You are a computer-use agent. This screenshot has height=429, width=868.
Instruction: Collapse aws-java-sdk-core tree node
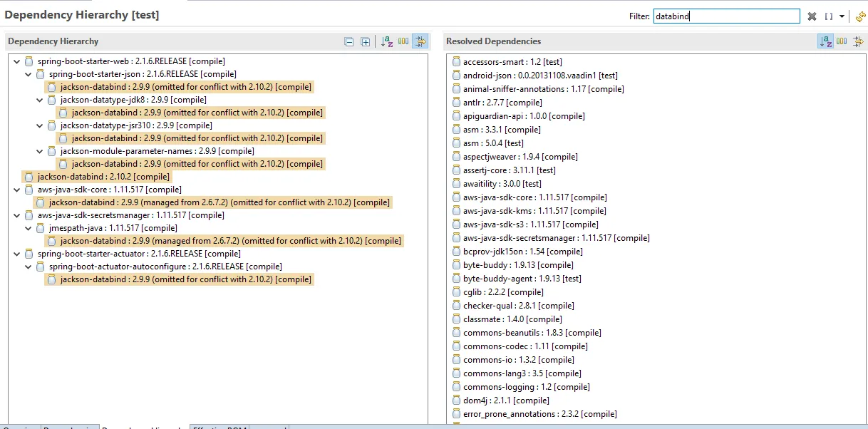point(17,190)
